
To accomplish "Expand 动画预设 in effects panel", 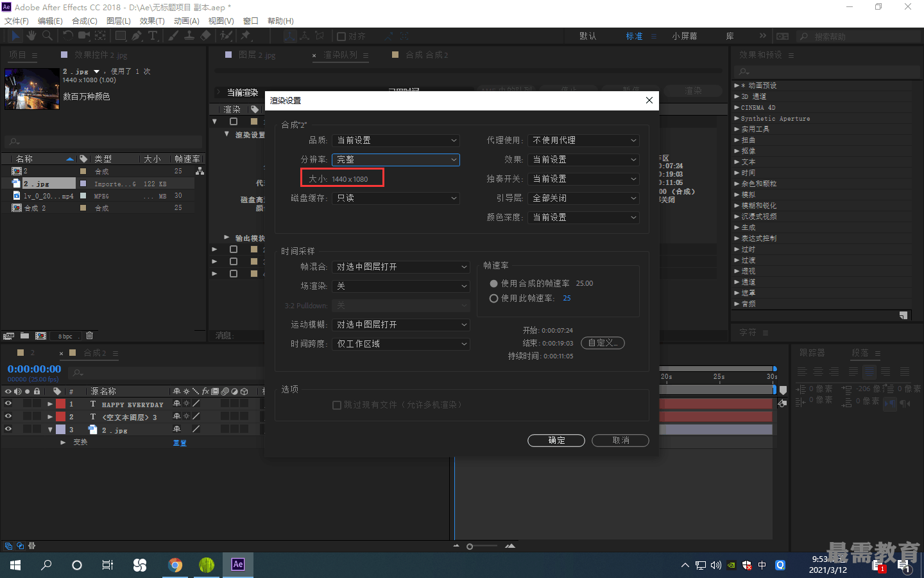I will point(737,85).
